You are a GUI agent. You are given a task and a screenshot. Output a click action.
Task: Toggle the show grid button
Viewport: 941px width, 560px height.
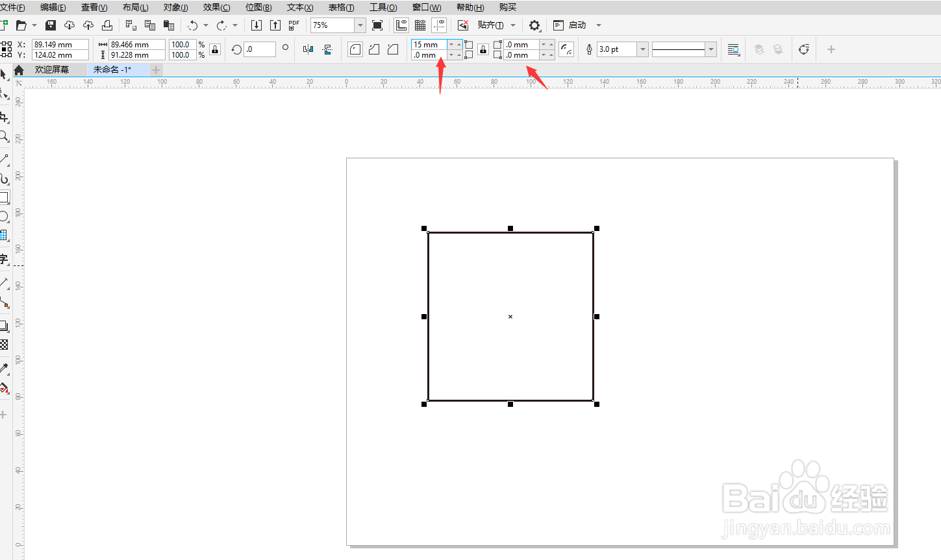pos(420,25)
